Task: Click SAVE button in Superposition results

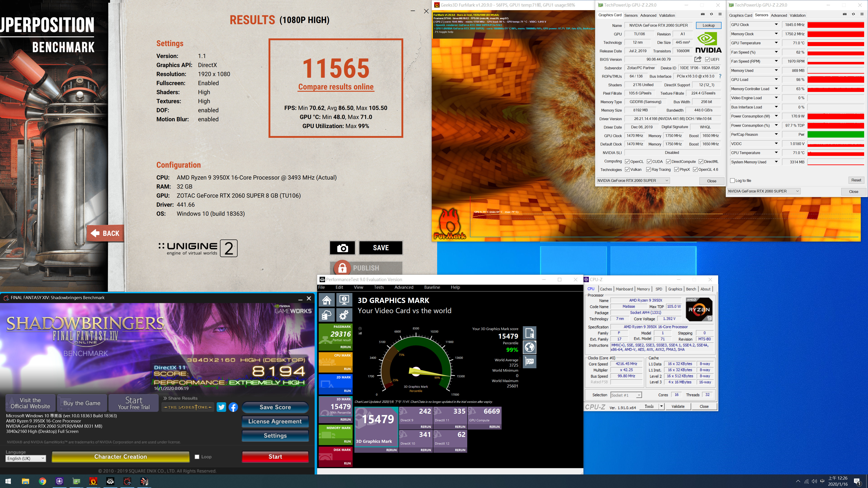Action: [381, 248]
